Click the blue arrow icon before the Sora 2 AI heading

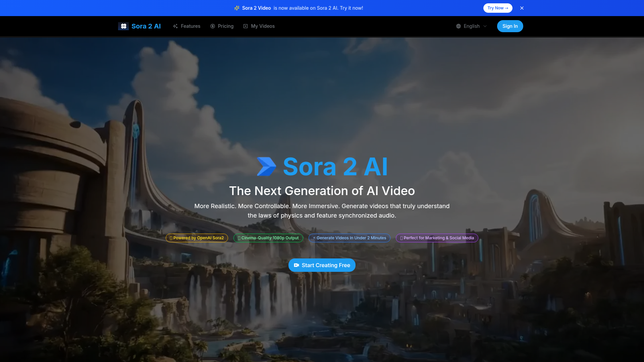pos(267,166)
